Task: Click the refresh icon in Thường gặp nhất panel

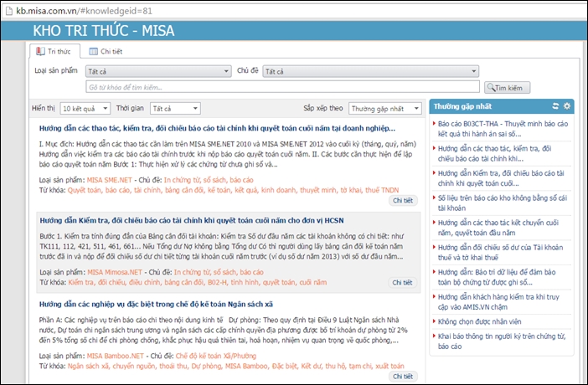Action: pos(555,106)
